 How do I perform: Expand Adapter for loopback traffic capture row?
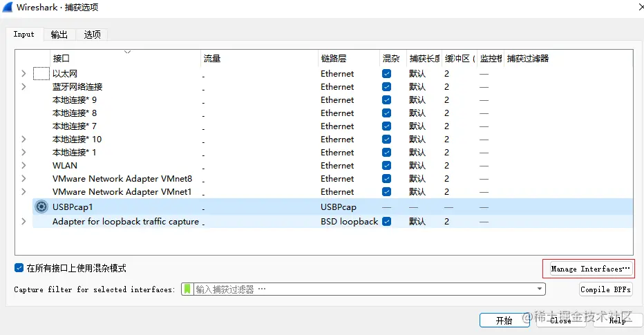23,221
